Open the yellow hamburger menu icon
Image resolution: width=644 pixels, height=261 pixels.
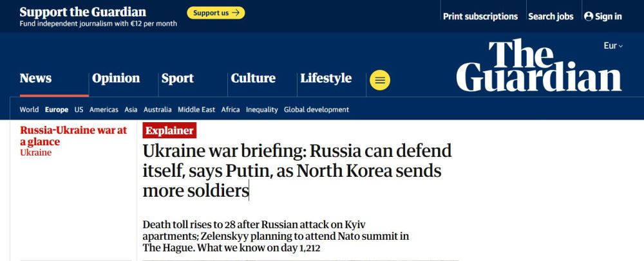click(x=380, y=80)
